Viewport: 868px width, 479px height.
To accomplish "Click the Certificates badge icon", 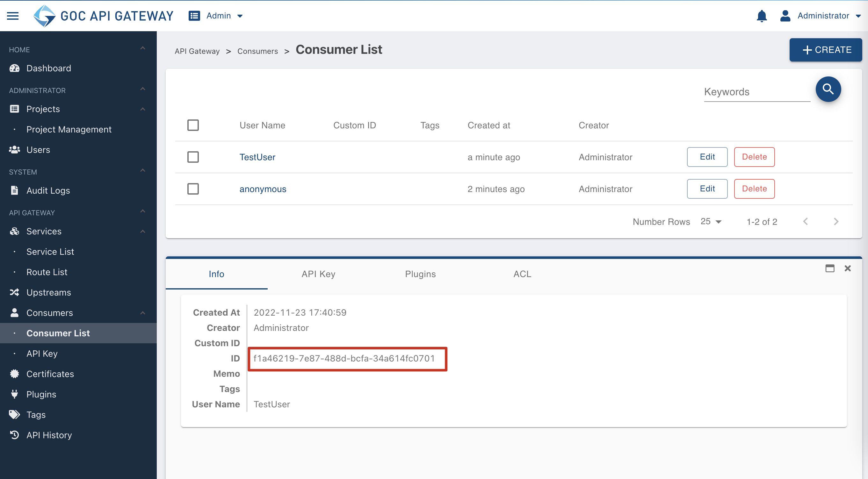I will 14,374.
